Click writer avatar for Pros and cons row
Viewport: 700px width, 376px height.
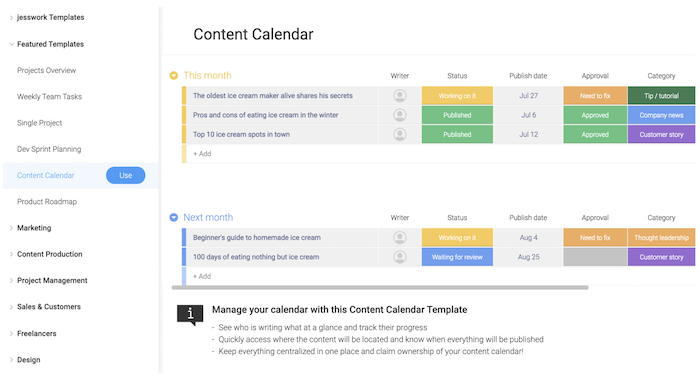400,115
